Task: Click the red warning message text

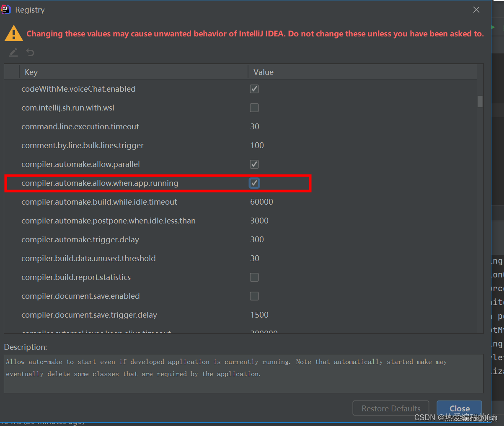Action: click(255, 33)
